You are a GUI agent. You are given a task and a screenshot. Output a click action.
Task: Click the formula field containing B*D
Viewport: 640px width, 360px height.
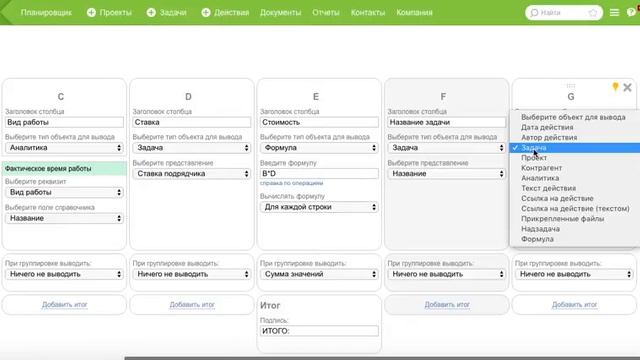tap(319, 173)
